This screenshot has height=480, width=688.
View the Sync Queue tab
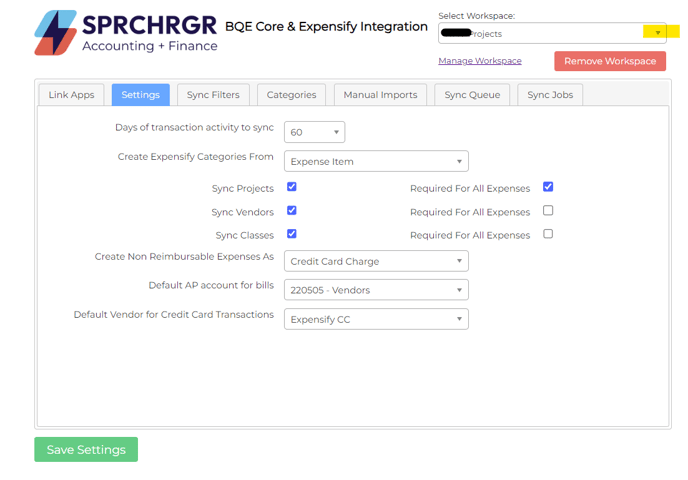(472, 95)
